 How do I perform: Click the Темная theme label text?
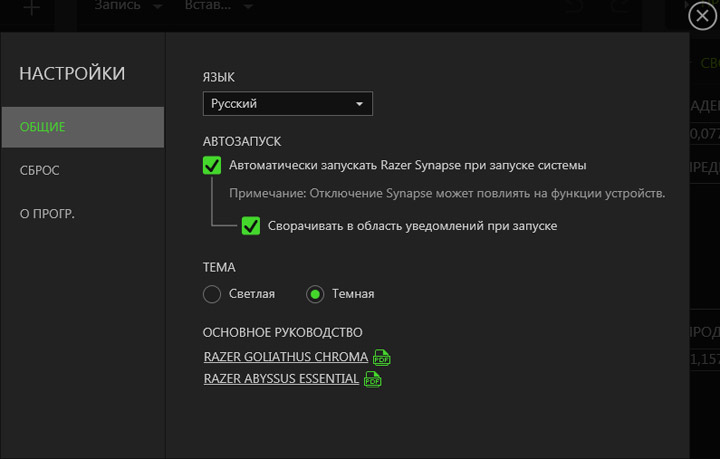click(353, 294)
